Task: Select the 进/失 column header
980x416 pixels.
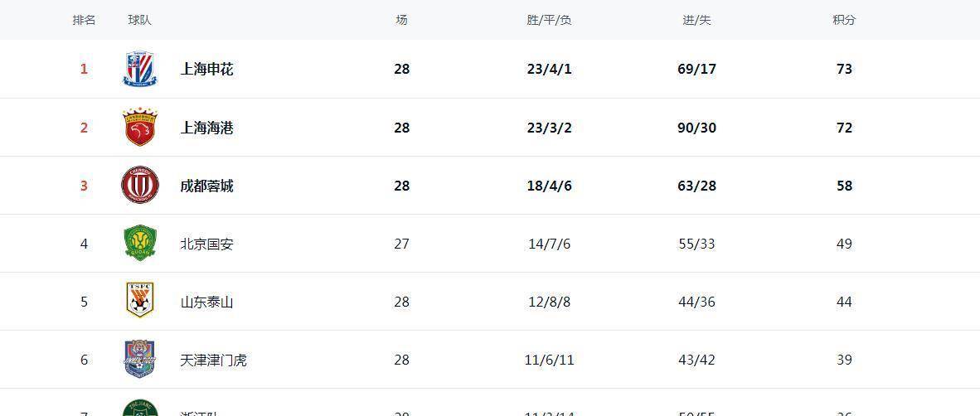Action: pos(697,20)
